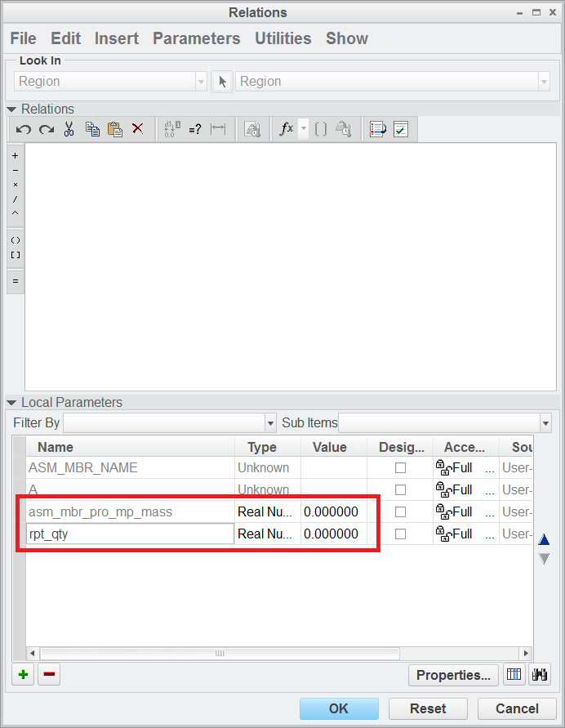Open parameter Properties dialog
The width and height of the screenshot is (565, 728).
point(453,675)
